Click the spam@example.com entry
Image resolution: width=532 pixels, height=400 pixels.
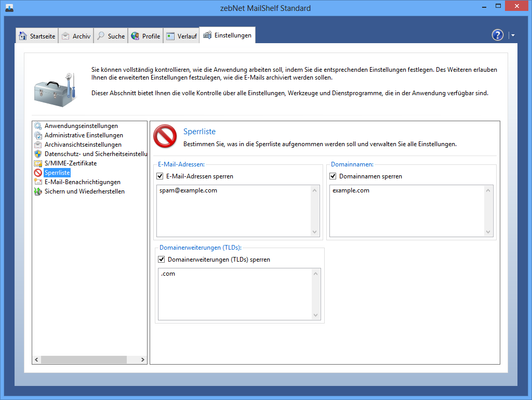point(188,190)
